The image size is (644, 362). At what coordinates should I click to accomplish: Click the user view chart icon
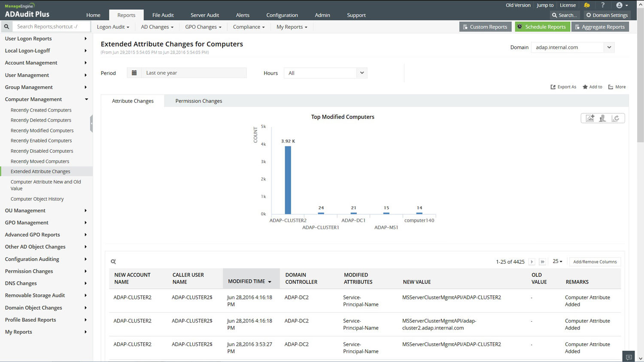coord(603,118)
